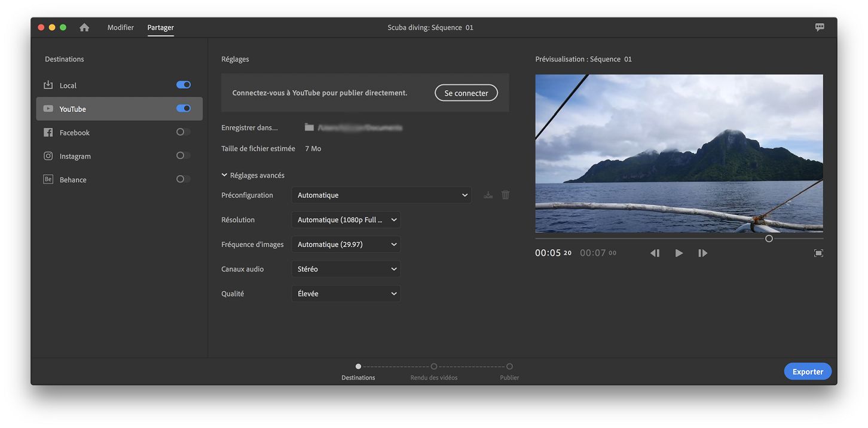Viewport: 868px width, 428px height.
Task: Toggle the YouTube export switch
Action: tap(183, 108)
